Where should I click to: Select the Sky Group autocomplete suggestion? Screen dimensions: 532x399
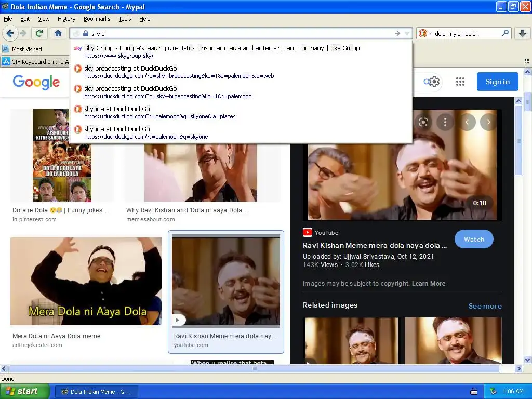(x=241, y=51)
